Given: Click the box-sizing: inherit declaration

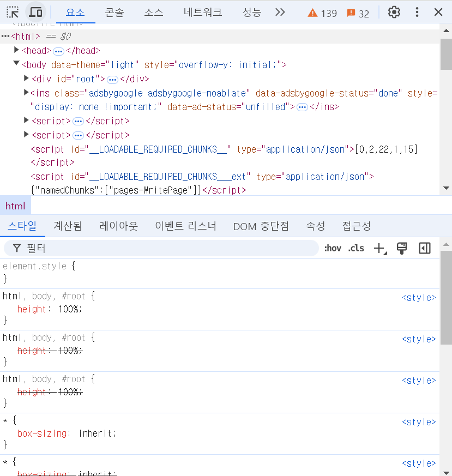Looking at the screenshot, I should pyautogui.click(x=67, y=433).
